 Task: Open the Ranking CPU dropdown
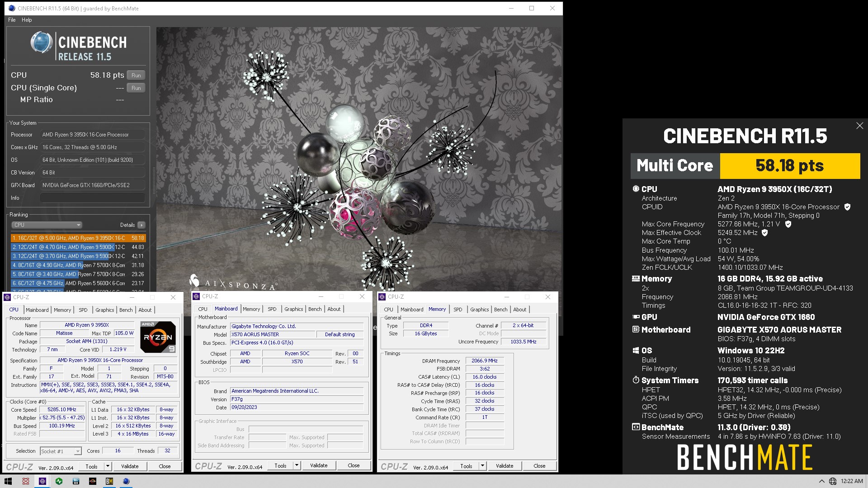pyautogui.click(x=47, y=225)
